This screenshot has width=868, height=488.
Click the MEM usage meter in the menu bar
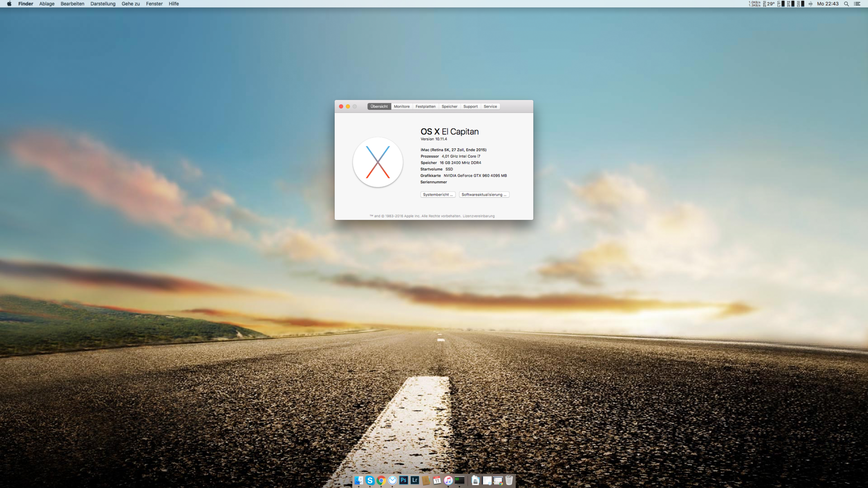click(x=791, y=4)
